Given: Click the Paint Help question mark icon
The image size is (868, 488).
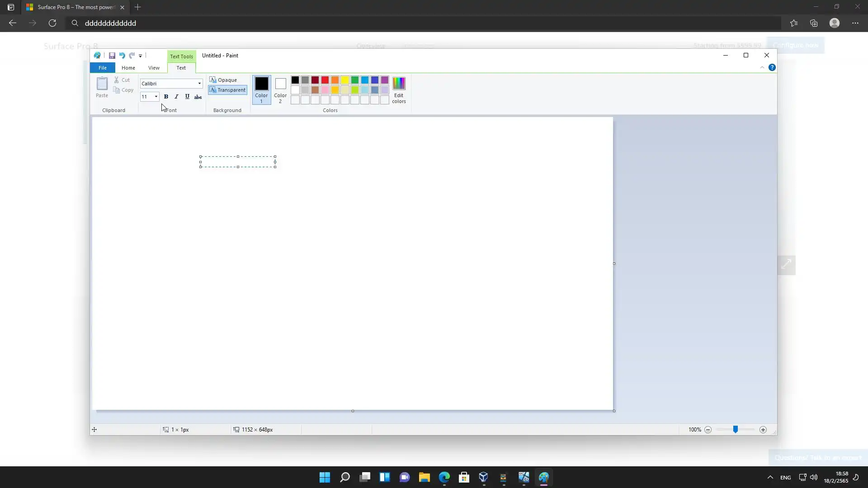Looking at the screenshot, I should [x=772, y=67].
